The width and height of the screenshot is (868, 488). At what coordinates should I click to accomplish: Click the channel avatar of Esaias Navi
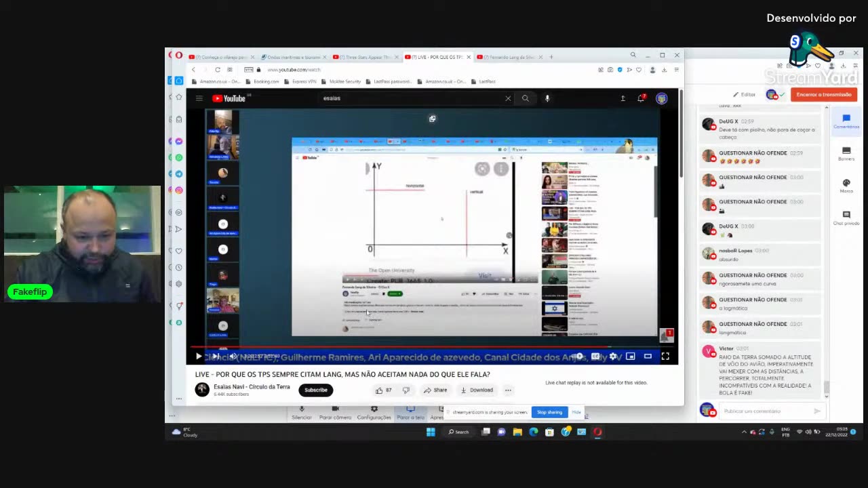pyautogui.click(x=202, y=389)
